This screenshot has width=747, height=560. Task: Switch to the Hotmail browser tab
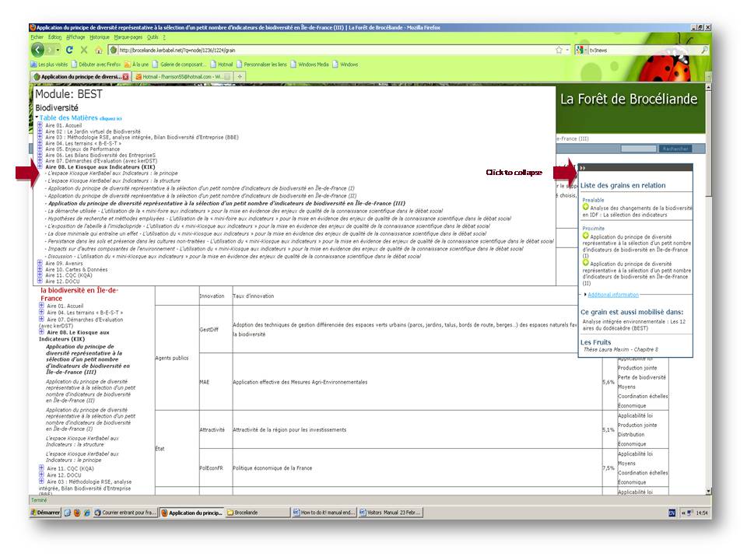(181, 77)
